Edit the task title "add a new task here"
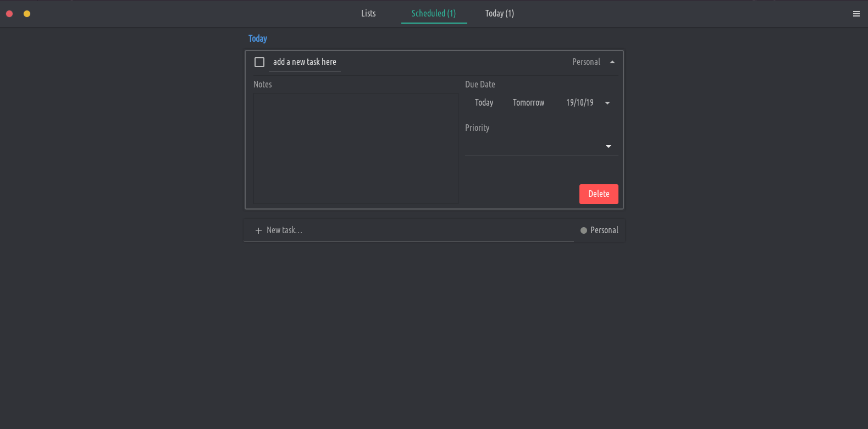 pos(305,62)
